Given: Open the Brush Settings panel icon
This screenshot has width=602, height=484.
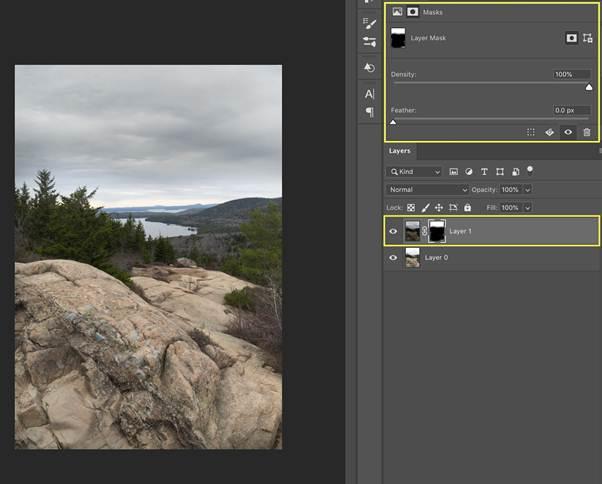Looking at the screenshot, I should [x=369, y=22].
